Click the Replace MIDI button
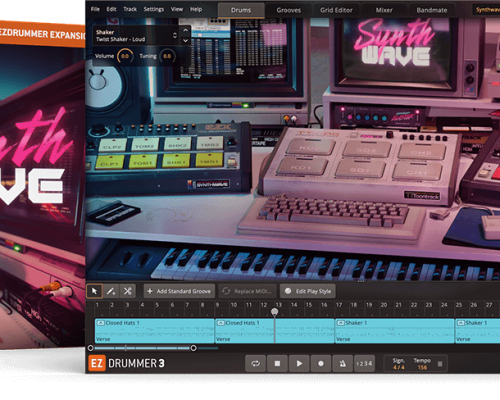Viewport: 500px width, 400px height. point(247,291)
